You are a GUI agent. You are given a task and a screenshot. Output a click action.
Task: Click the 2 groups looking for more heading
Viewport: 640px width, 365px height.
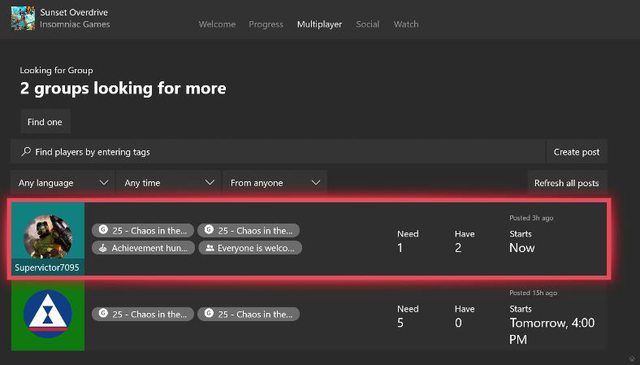coord(123,88)
